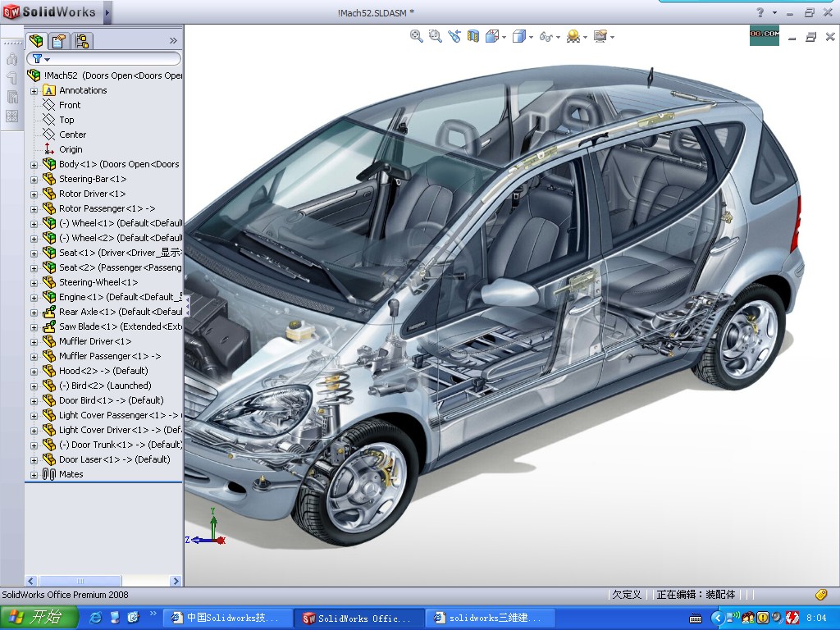The width and height of the screenshot is (840, 630).
Task: Select the !Mach52 top assembly node
Action: tap(105, 75)
